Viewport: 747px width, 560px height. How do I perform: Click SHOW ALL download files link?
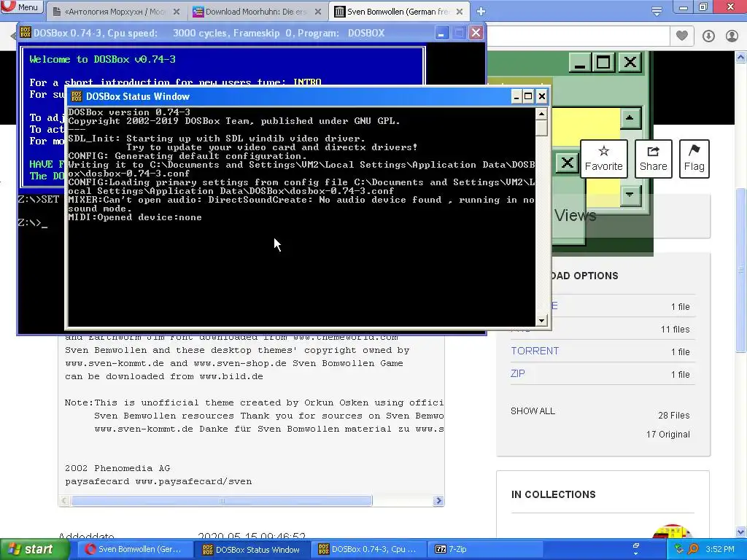coord(533,411)
